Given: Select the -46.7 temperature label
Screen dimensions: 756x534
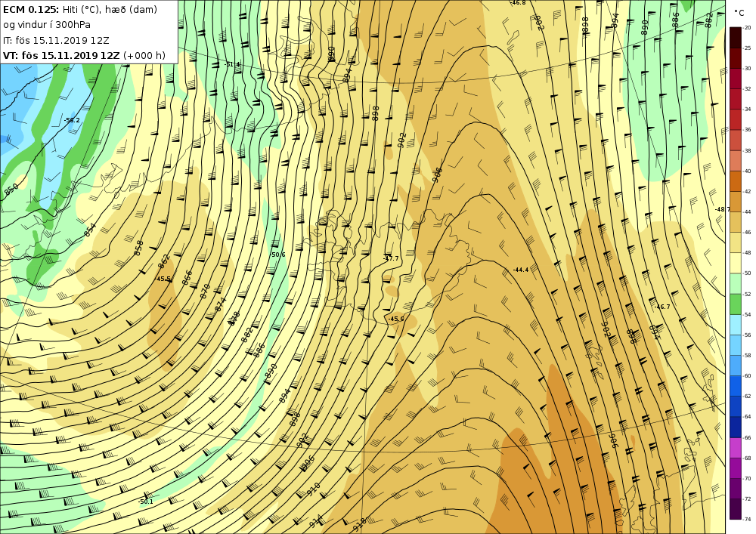Looking at the screenshot, I should point(662,307).
